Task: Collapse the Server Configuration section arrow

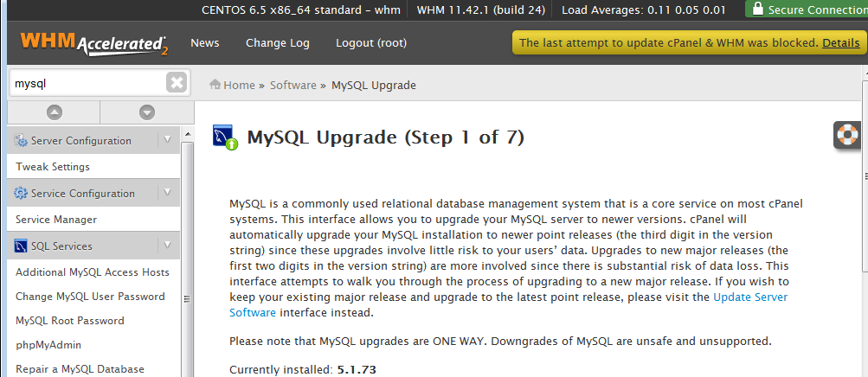Action: coord(167,140)
